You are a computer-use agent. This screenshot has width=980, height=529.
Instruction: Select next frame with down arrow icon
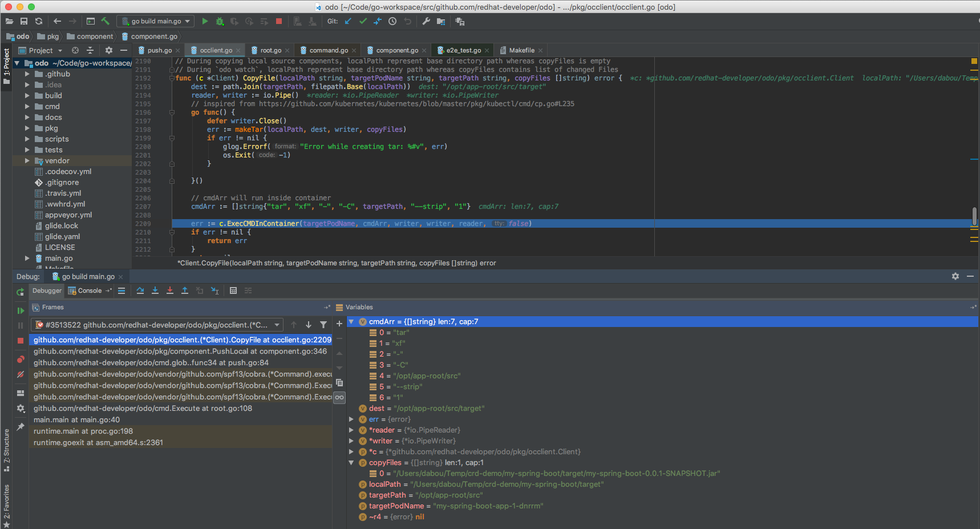(x=309, y=325)
